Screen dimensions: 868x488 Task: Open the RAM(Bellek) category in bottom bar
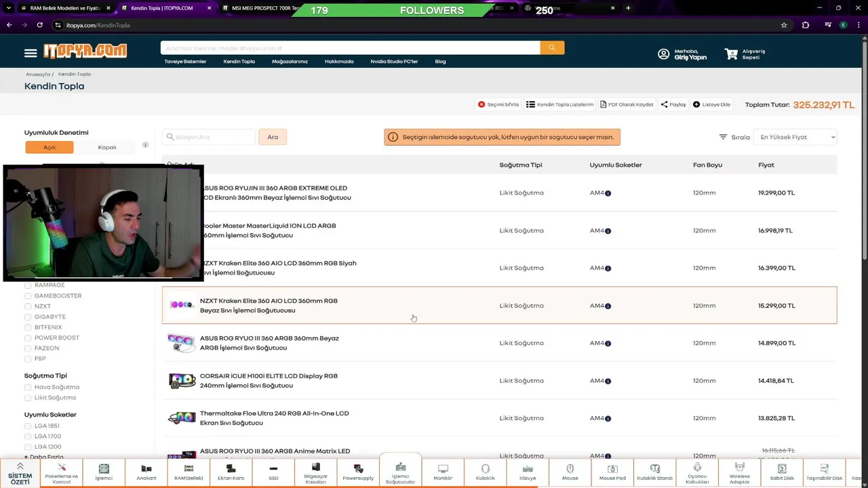coord(189,472)
